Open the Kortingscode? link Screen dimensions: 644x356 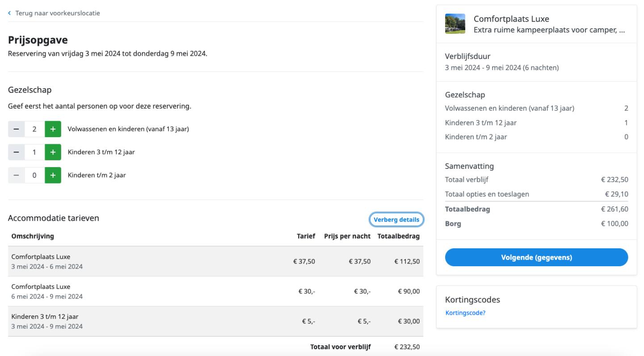click(465, 313)
